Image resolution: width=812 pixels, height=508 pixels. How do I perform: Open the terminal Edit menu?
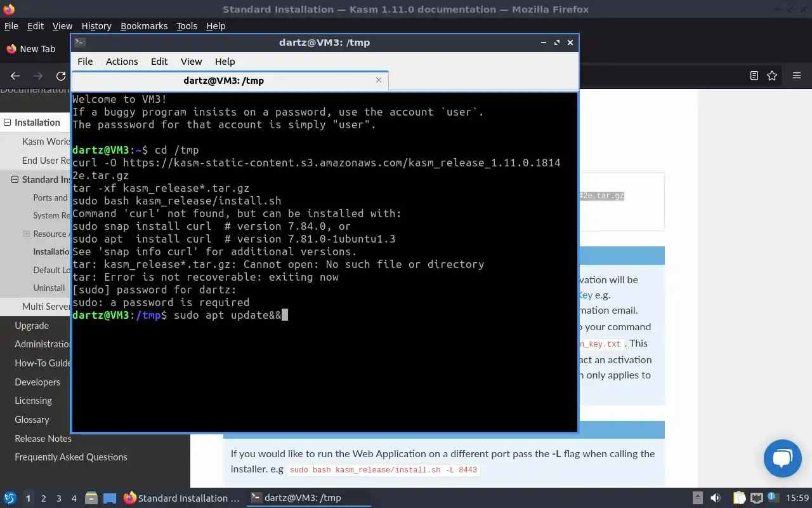(x=159, y=62)
